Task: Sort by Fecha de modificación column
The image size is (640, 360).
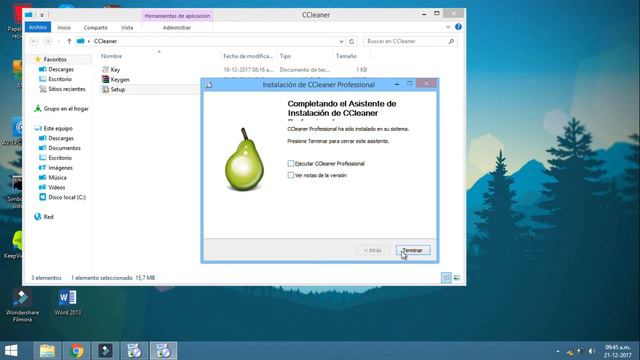Action: click(248, 56)
